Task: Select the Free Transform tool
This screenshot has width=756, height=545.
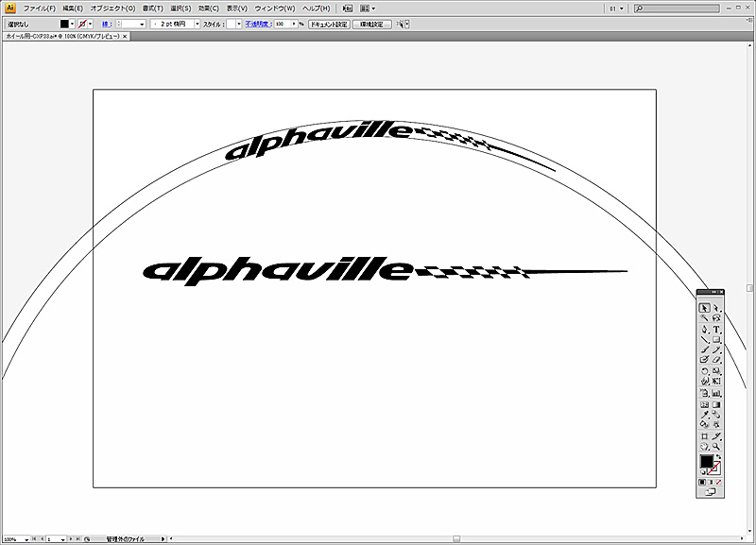Action: pos(716,382)
